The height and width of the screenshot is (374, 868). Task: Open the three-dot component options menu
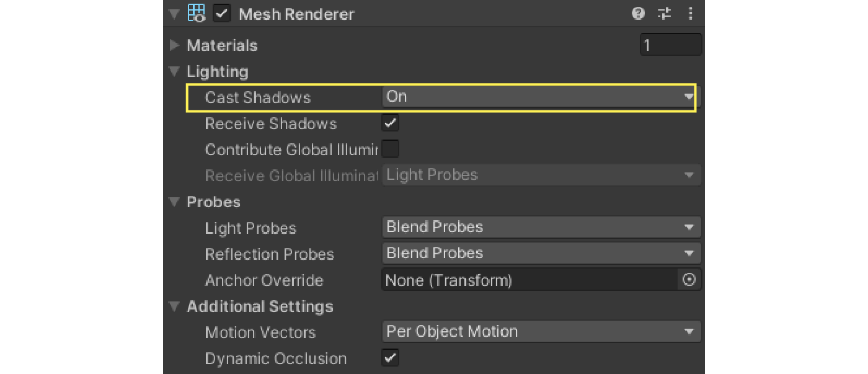point(691,13)
